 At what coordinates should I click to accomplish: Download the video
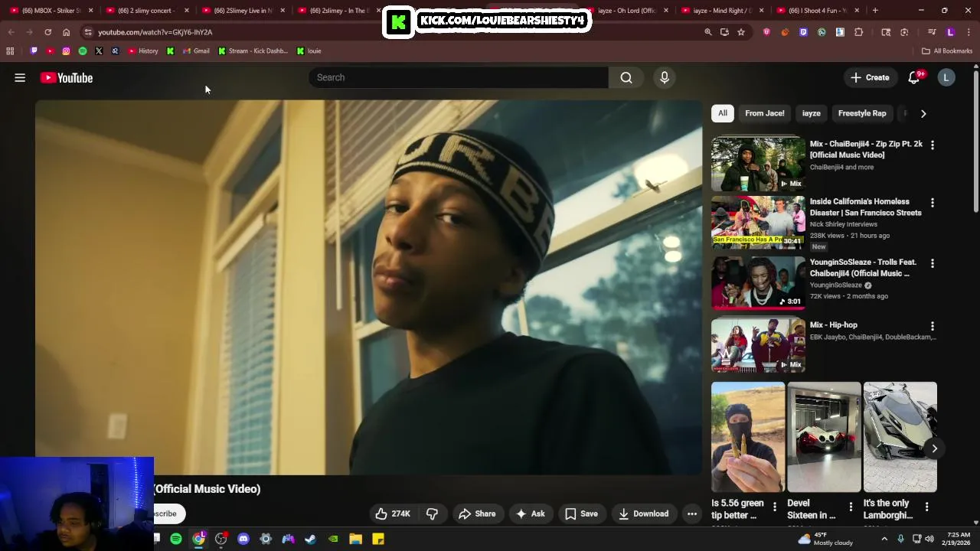coord(643,514)
